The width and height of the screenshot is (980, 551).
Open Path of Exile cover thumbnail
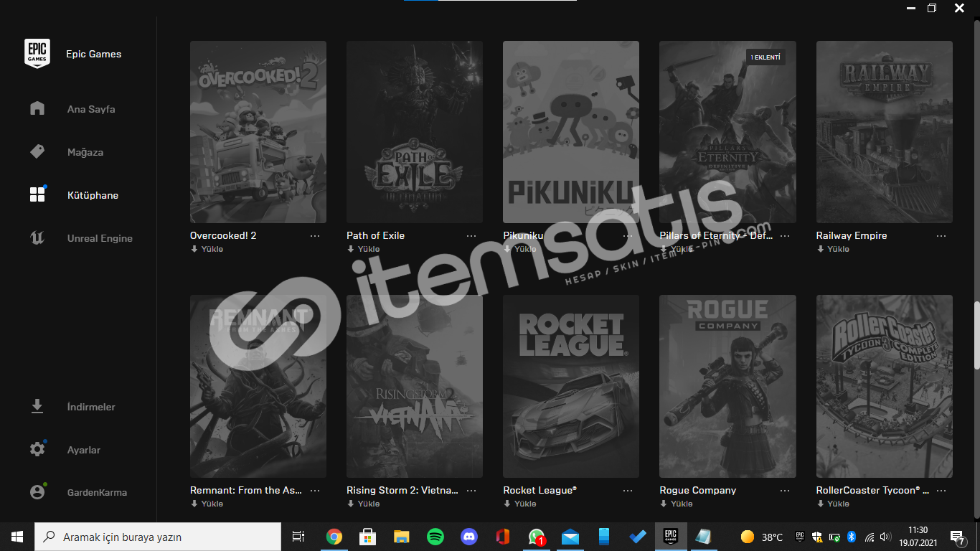[x=415, y=132]
